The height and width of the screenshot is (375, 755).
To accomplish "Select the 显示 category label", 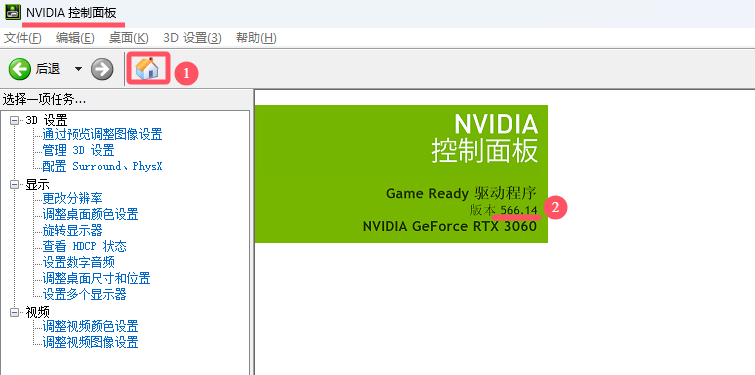I will click(37, 184).
